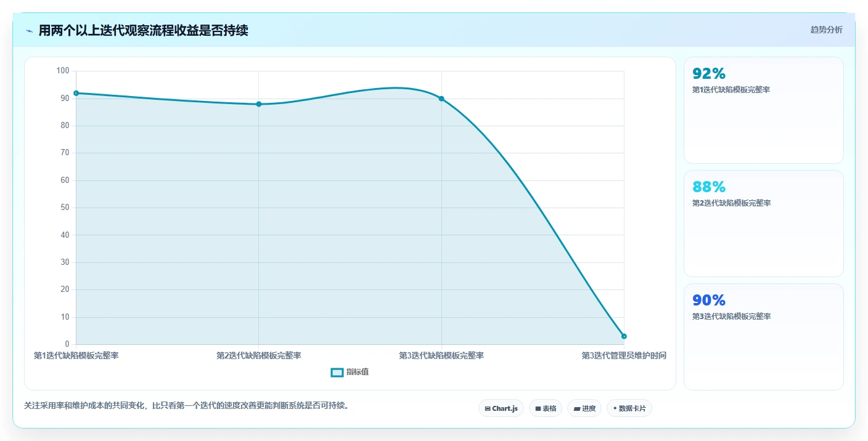Click the chart data point for 第2迭代缺陷模板完整率

point(259,104)
